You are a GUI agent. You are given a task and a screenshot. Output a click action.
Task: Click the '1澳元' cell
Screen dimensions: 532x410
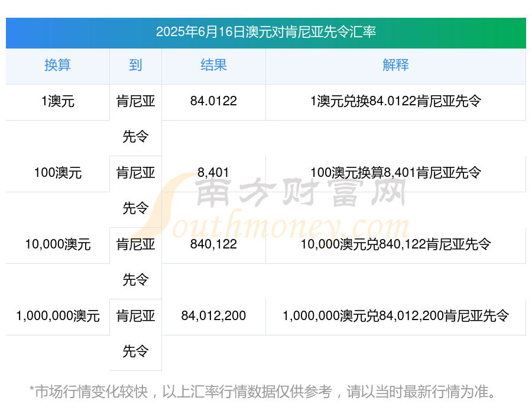point(58,102)
